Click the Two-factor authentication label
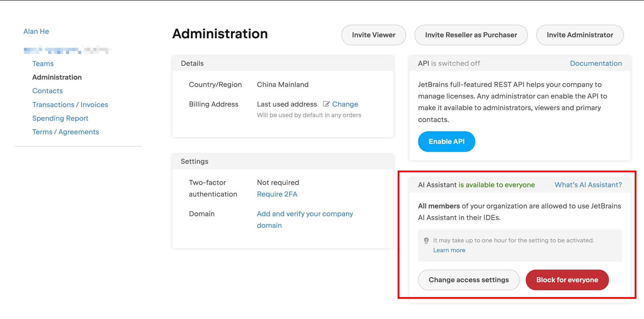The width and height of the screenshot is (644, 319). (x=213, y=188)
